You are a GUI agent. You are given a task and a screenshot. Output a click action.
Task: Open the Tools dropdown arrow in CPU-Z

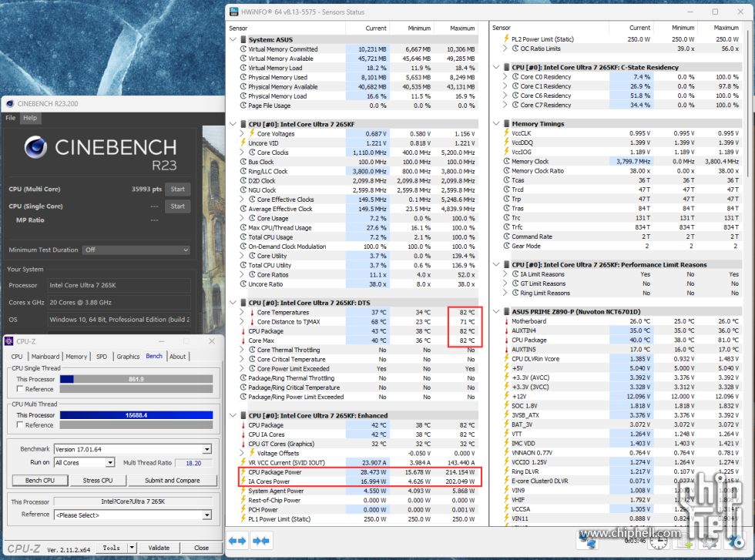pyautogui.click(x=132, y=548)
